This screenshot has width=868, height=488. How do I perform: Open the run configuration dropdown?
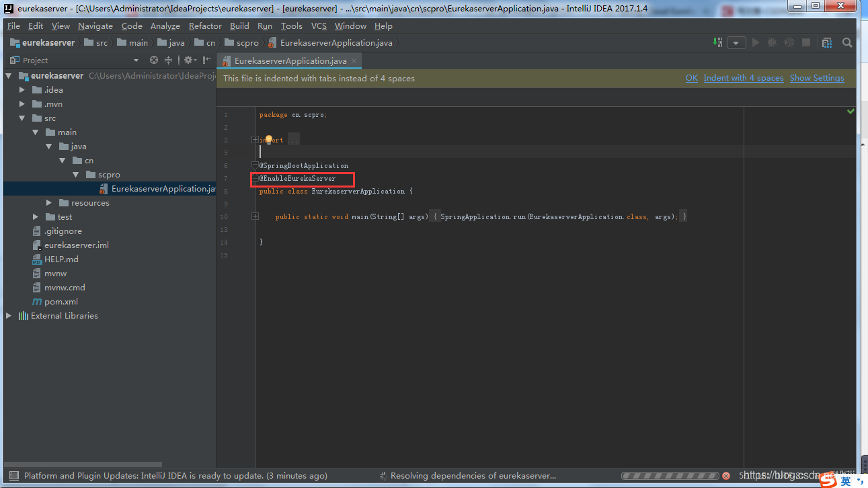(737, 42)
